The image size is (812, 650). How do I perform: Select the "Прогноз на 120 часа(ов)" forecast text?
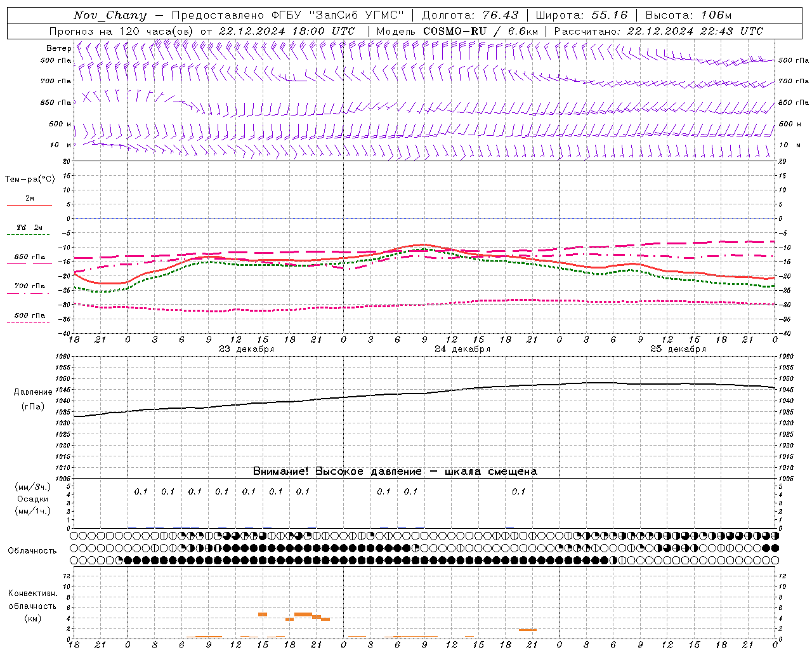[x=122, y=31]
